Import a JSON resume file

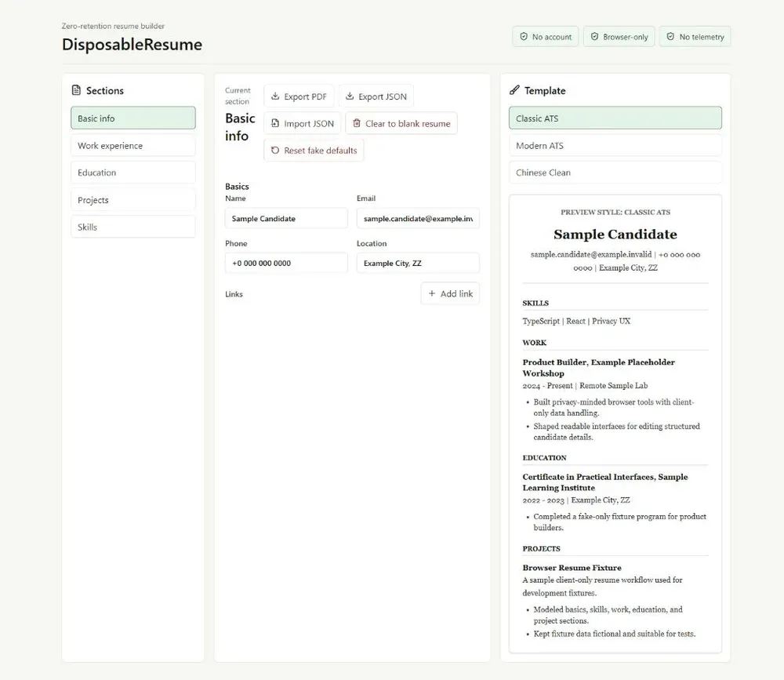[x=302, y=123]
